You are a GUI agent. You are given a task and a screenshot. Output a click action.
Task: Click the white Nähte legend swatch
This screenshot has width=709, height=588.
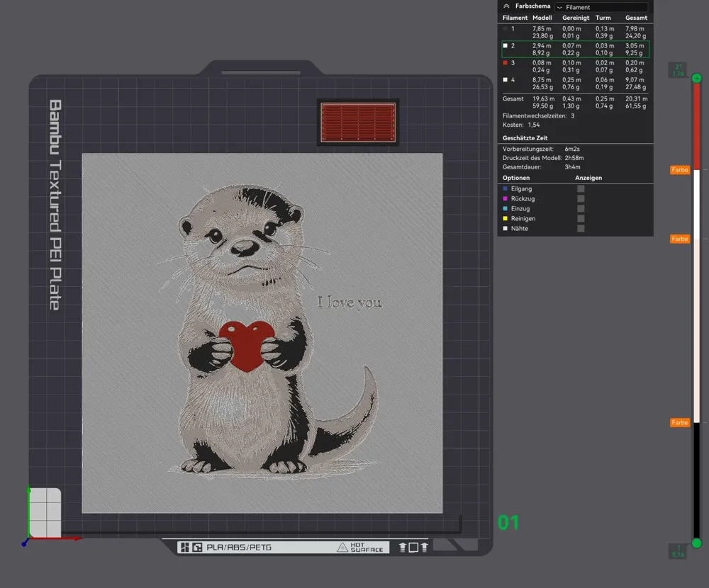(x=505, y=229)
